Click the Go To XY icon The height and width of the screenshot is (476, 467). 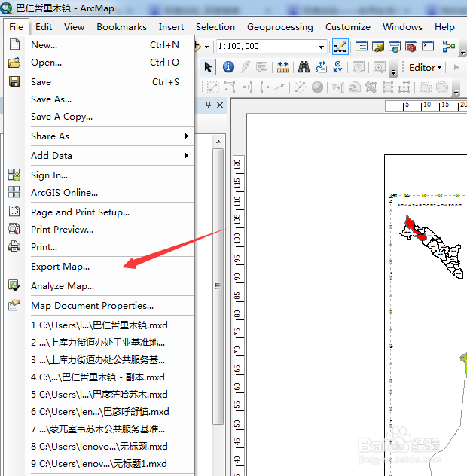pyautogui.click(x=337, y=67)
